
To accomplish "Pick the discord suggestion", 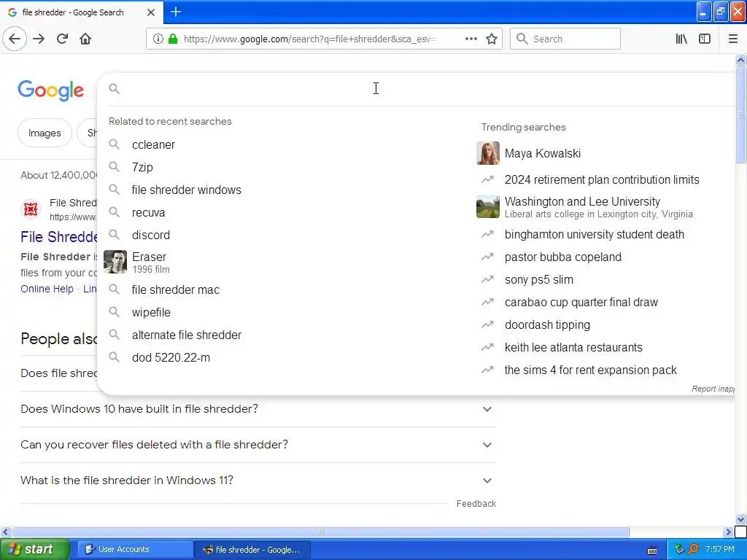I will [151, 236].
